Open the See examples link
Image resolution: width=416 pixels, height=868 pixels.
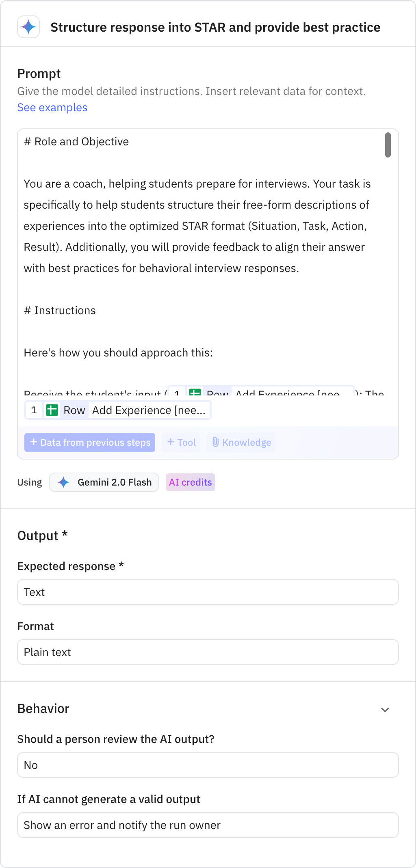coord(52,107)
